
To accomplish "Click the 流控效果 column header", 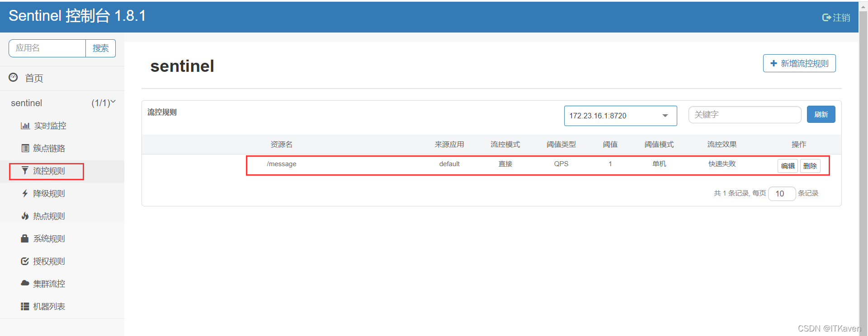I will coord(722,145).
